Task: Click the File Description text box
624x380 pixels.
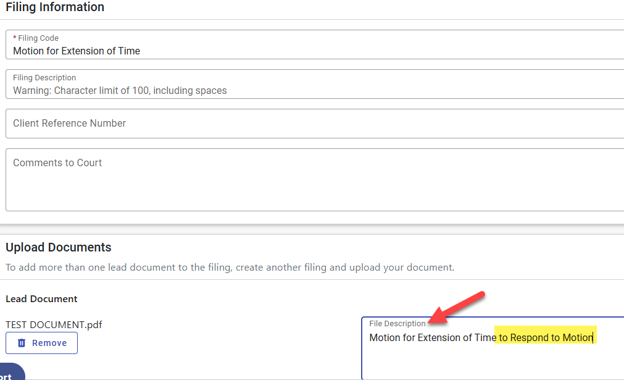Action: [x=493, y=348]
